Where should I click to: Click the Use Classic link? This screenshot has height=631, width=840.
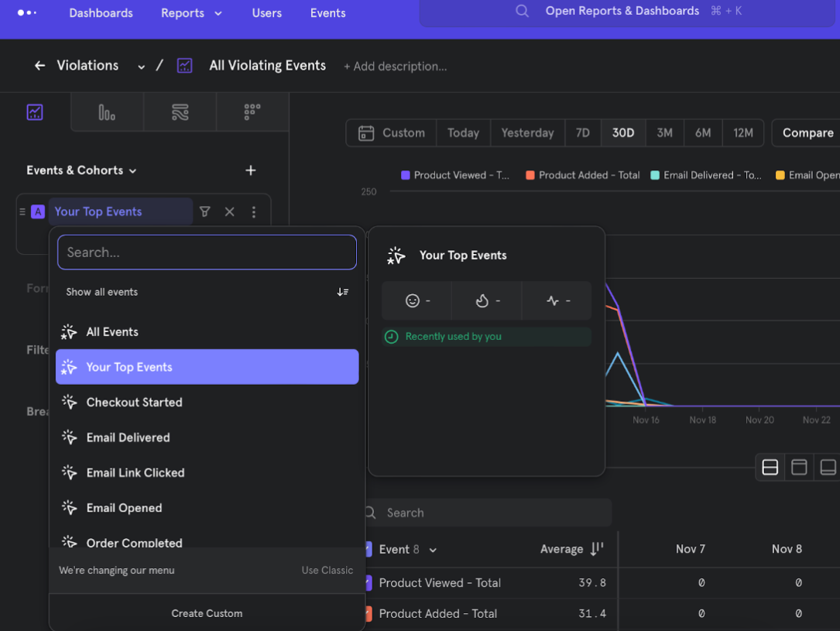click(327, 570)
